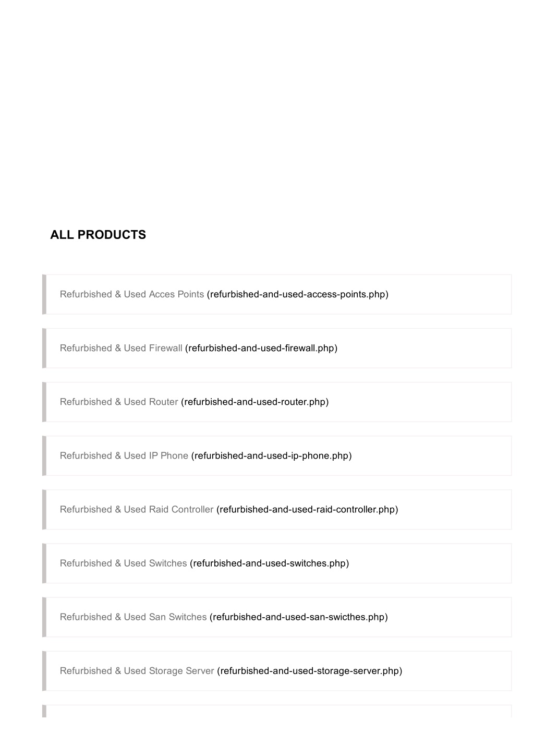Open the Refurbished & Used Acces Points link
534x756 pixels.
132,294
